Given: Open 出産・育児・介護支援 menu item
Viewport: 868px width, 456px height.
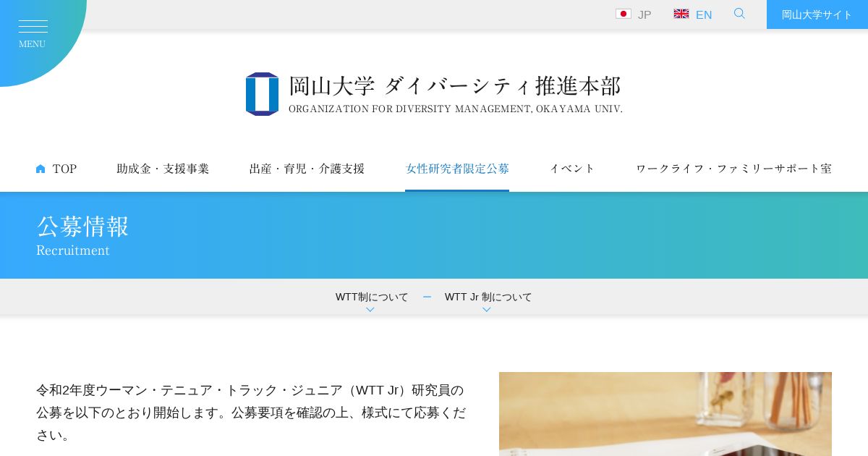Looking at the screenshot, I should click(x=307, y=169).
